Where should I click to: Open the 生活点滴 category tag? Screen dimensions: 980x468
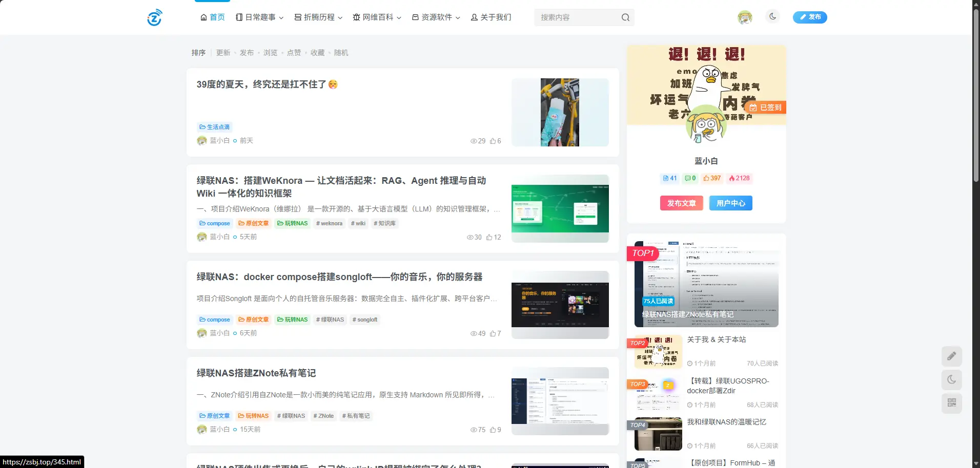click(214, 127)
